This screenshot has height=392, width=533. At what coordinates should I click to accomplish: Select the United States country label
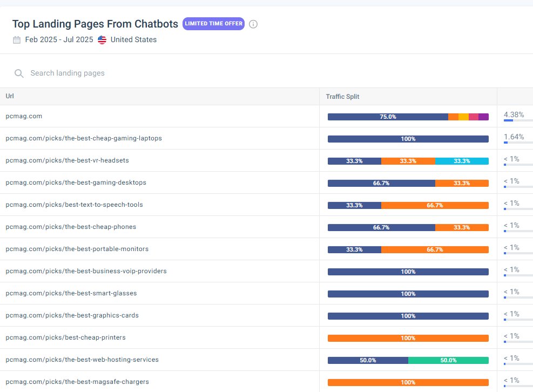tap(133, 39)
